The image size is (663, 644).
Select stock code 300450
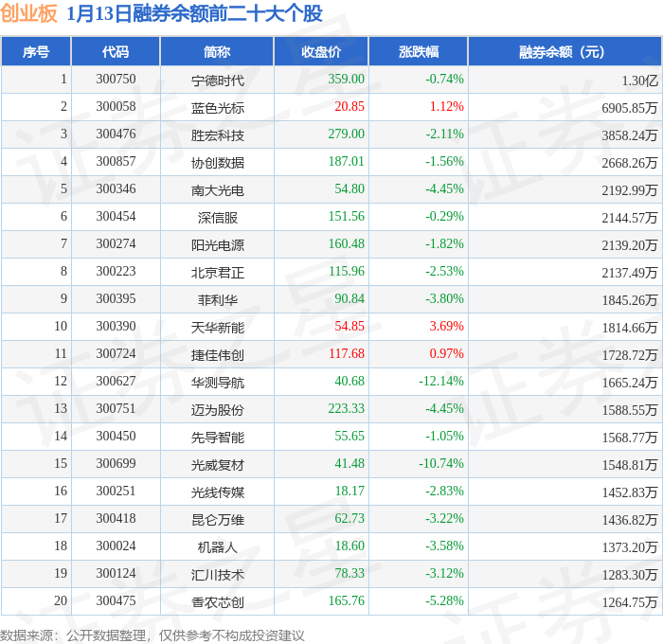coord(116,437)
